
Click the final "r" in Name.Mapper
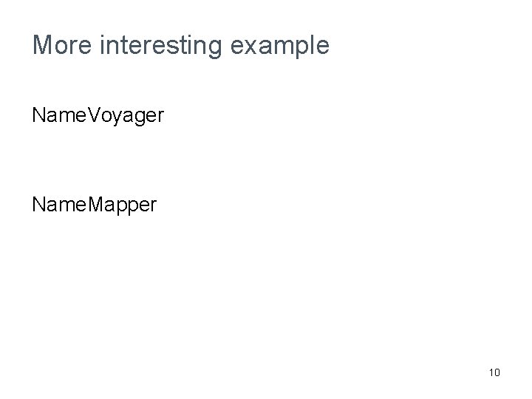[153, 205]
